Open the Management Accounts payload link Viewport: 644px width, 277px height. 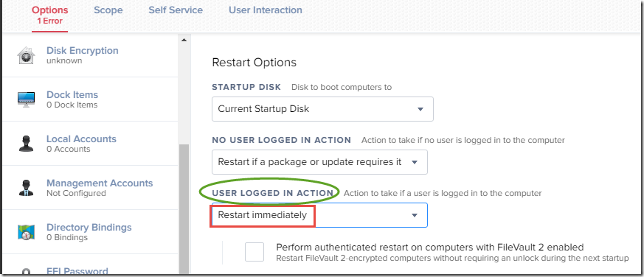[100, 183]
